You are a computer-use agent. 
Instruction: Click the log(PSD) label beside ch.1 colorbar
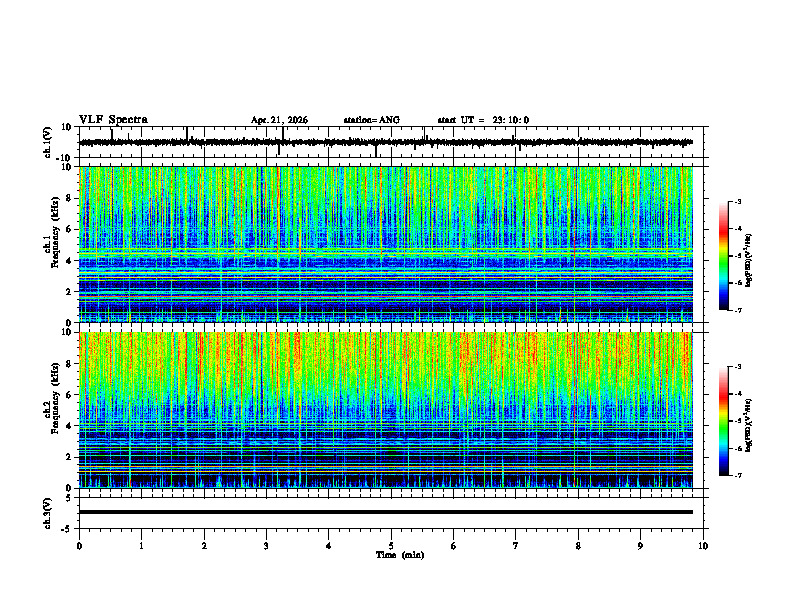pyautogui.click(x=748, y=261)
